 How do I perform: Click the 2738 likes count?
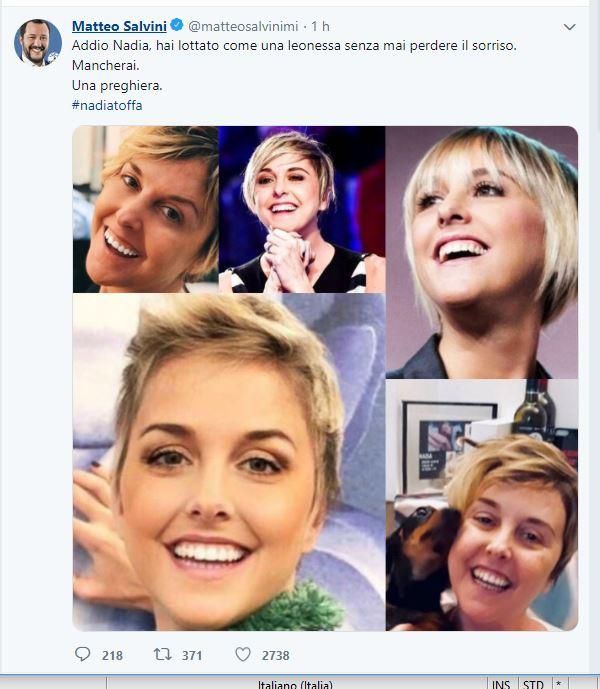[275, 656]
